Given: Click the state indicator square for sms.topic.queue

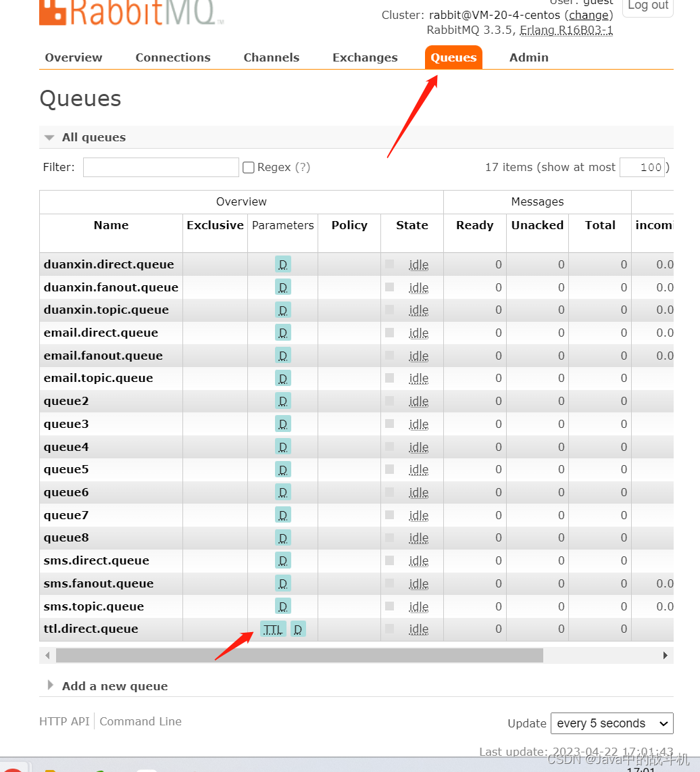Looking at the screenshot, I should click(x=389, y=606).
